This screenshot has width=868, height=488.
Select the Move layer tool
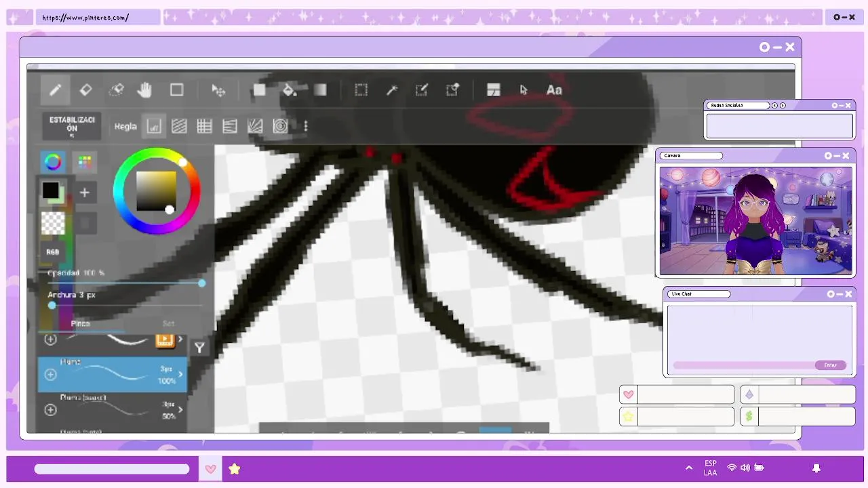[218, 90]
